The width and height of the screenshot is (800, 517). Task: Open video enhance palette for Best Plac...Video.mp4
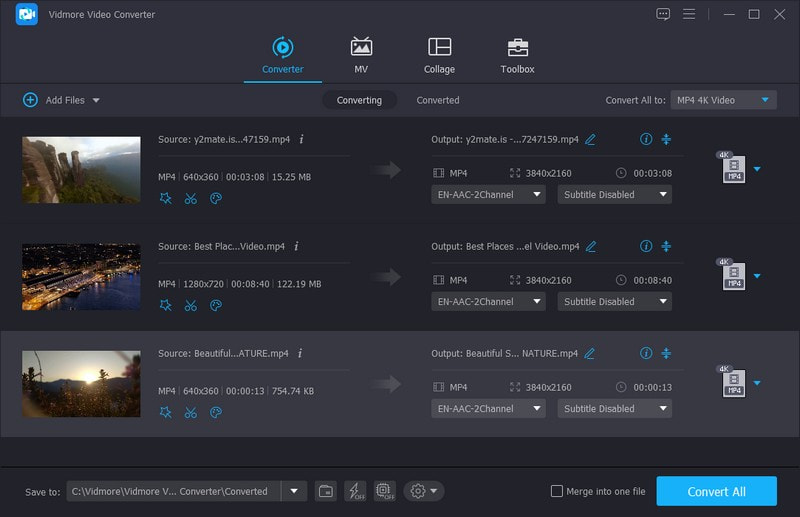click(x=216, y=305)
